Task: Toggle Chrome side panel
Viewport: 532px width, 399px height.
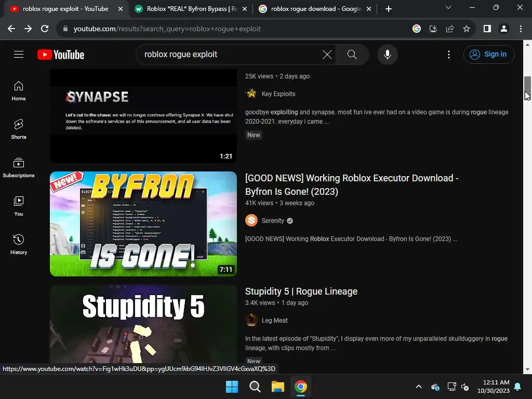Action: [x=487, y=29]
